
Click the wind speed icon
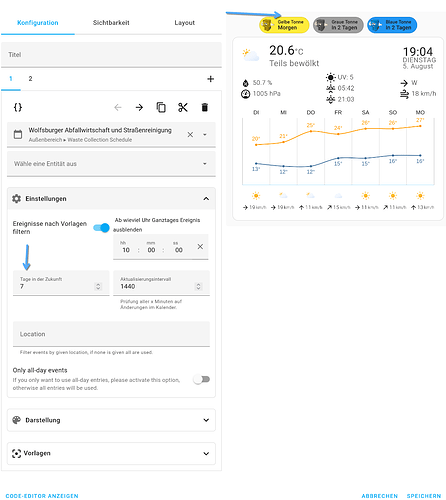pos(404,94)
